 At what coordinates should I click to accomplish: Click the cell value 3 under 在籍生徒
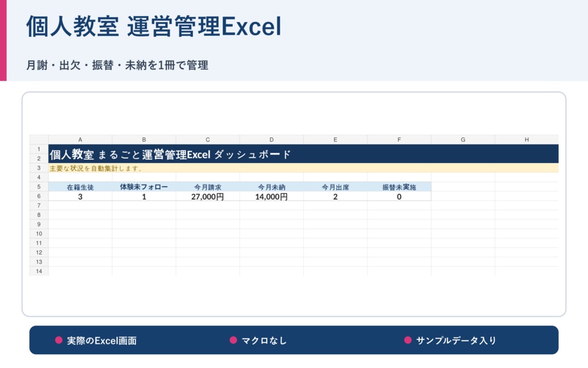tap(80, 197)
